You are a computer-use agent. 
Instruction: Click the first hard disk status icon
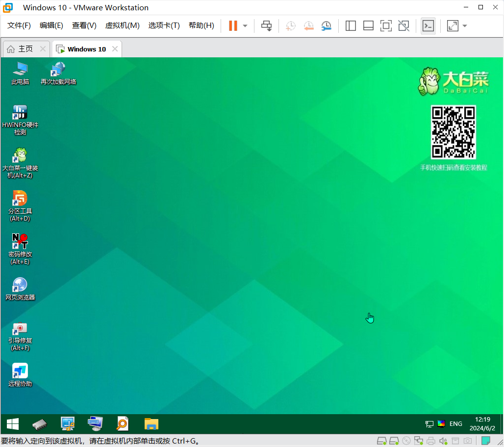click(382, 441)
